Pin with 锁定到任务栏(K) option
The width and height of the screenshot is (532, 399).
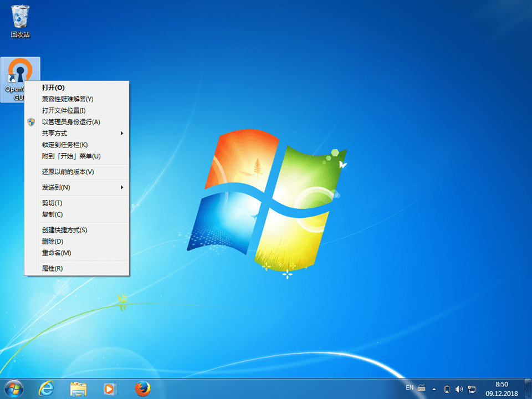[x=77, y=145]
